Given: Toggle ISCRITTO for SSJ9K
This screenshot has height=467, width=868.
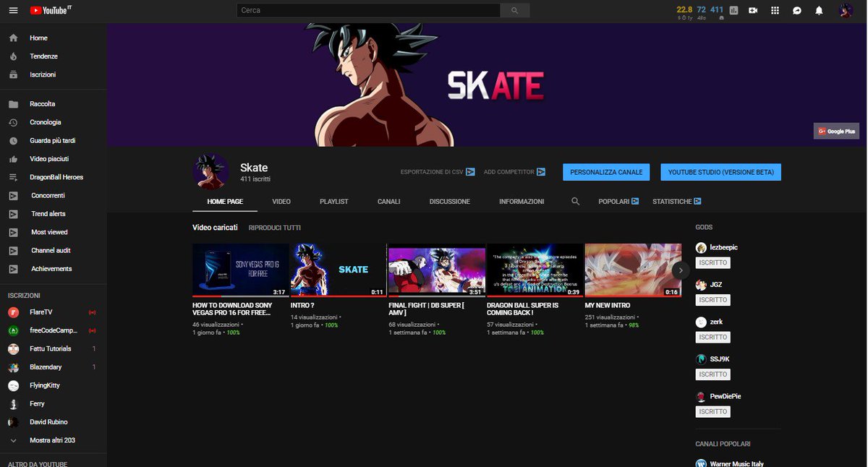Looking at the screenshot, I should [x=713, y=374].
